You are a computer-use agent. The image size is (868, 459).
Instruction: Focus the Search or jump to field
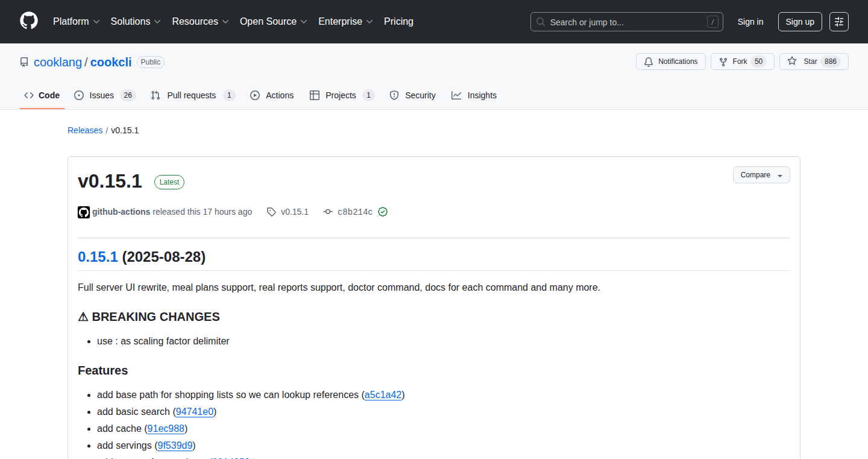[x=627, y=22]
